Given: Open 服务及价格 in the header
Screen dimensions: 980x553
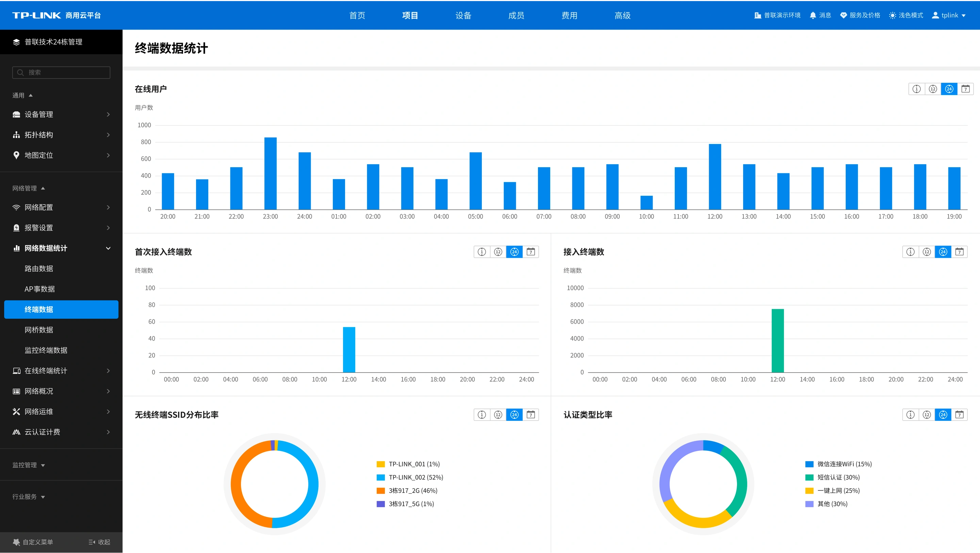Looking at the screenshot, I should (860, 15).
